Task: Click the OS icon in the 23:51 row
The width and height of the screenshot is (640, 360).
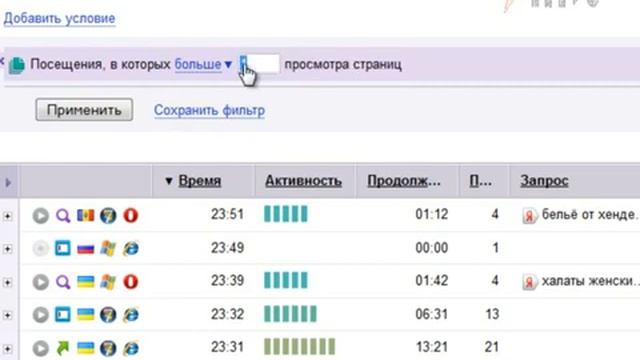Action: [108, 216]
